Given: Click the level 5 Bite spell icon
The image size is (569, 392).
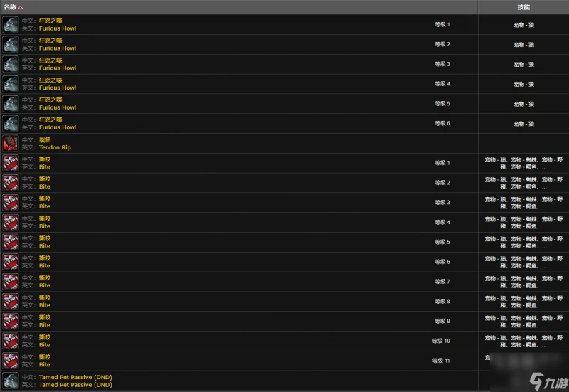Looking at the screenshot, I should coord(11,242).
